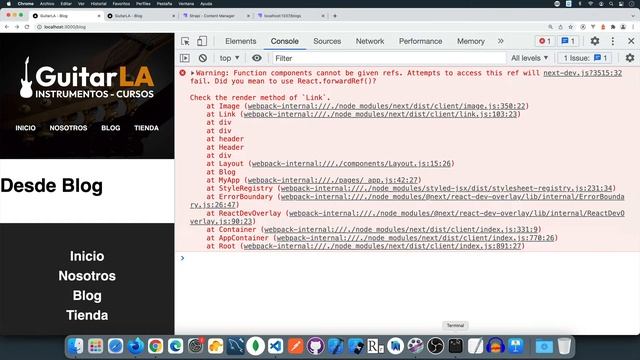This screenshot has height=360, width=640.
Task: Go to INICIO in header navigation
Action: (25, 128)
